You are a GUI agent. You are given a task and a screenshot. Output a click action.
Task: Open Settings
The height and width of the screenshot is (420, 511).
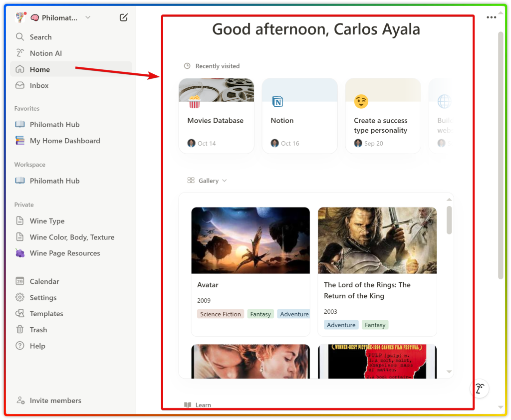71,298
